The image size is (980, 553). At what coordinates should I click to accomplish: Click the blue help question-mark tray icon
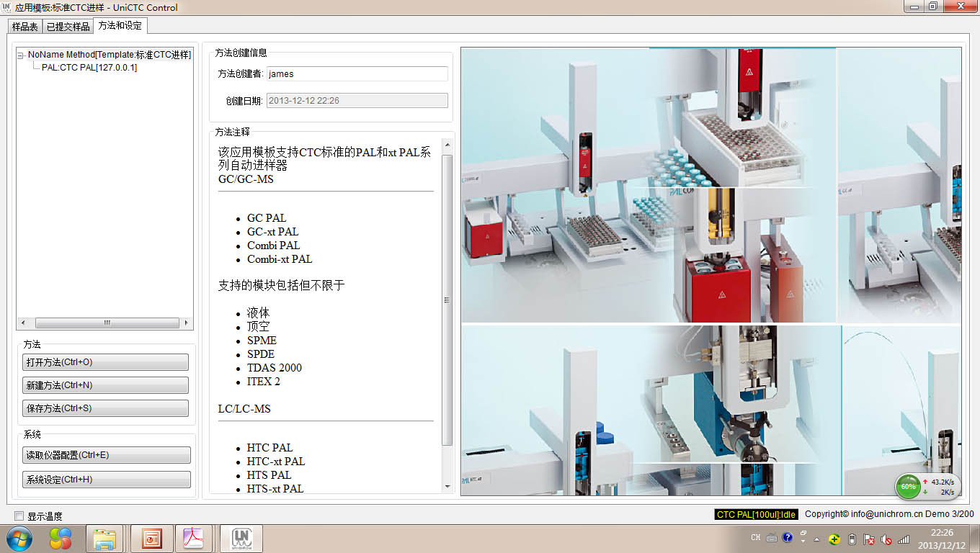click(x=787, y=537)
